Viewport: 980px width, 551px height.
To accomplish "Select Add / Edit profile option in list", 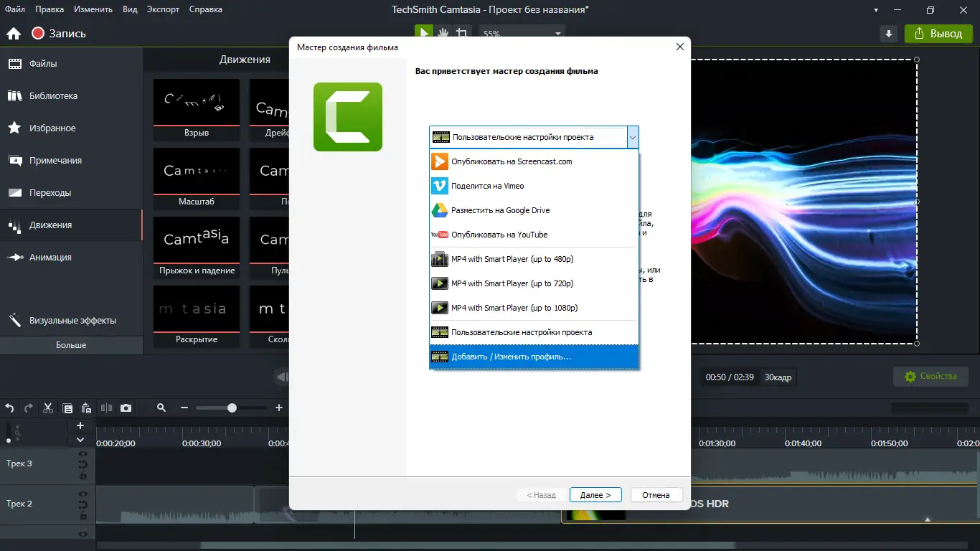I will (534, 357).
